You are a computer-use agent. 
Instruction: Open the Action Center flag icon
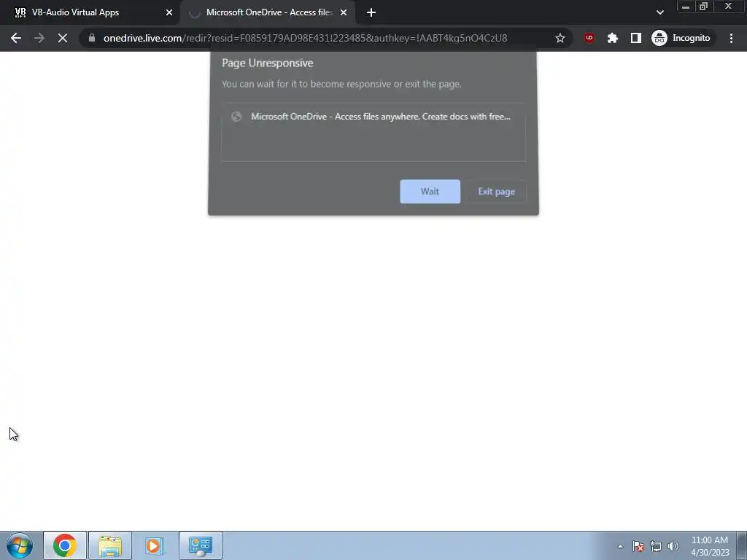(638, 546)
